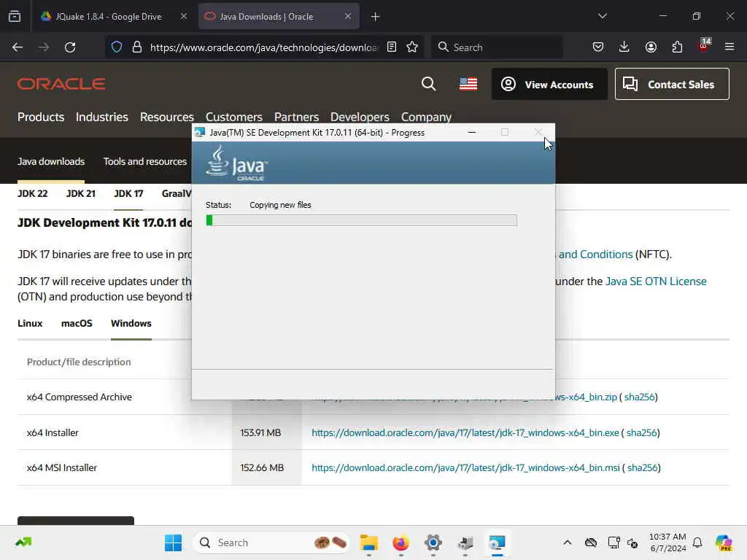Image resolution: width=747 pixels, height=560 pixels.
Task: Click the taskbar Search box
Action: click(x=271, y=542)
